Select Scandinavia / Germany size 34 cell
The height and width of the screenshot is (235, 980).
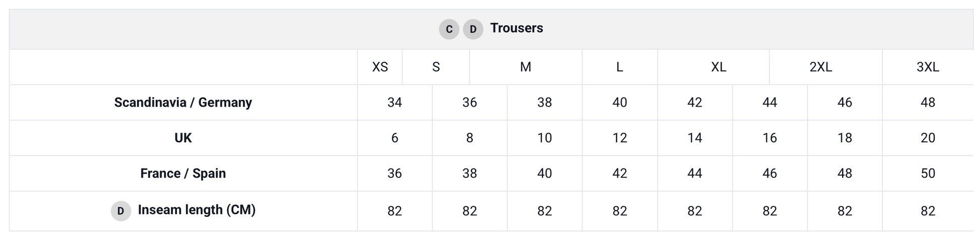[394, 103]
